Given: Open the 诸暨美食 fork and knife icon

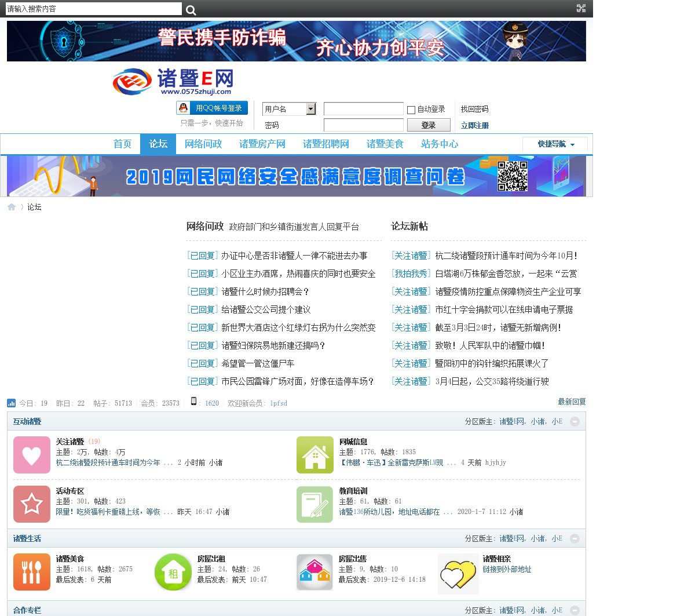Looking at the screenshot, I should coord(32,572).
